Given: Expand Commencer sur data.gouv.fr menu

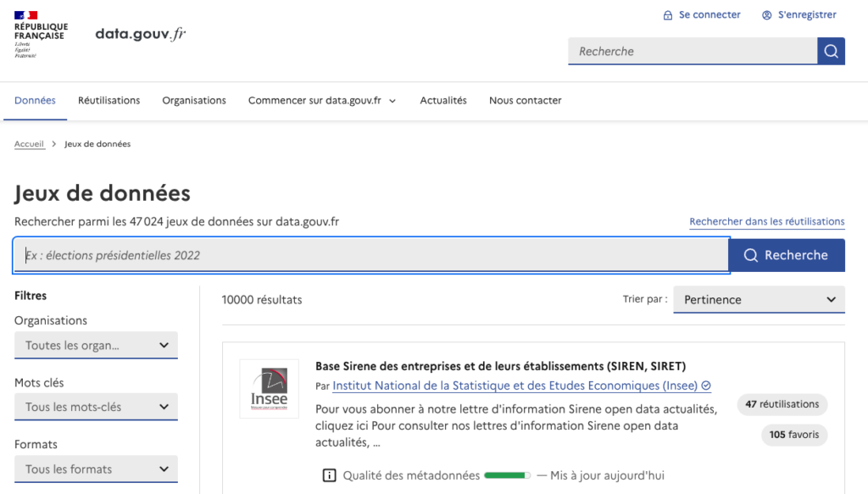Looking at the screenshot, I should click(x=322, y=100).
